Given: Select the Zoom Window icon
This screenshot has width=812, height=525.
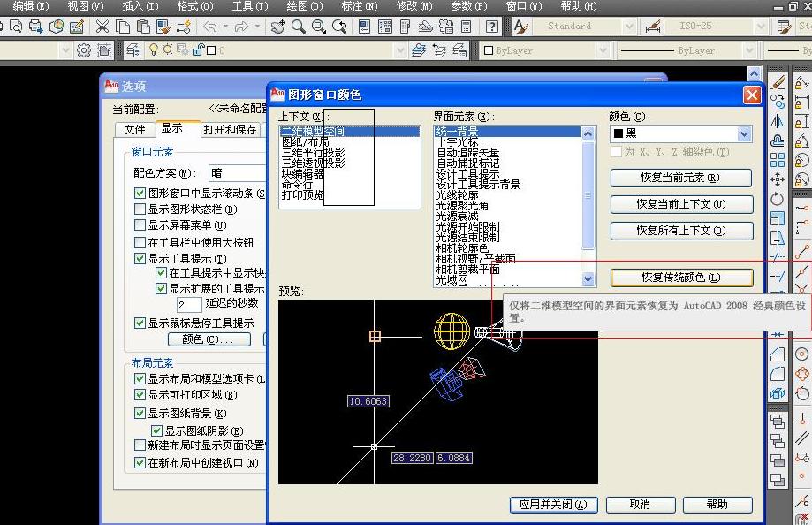Looking at the screenshot, I should (318, 26).
